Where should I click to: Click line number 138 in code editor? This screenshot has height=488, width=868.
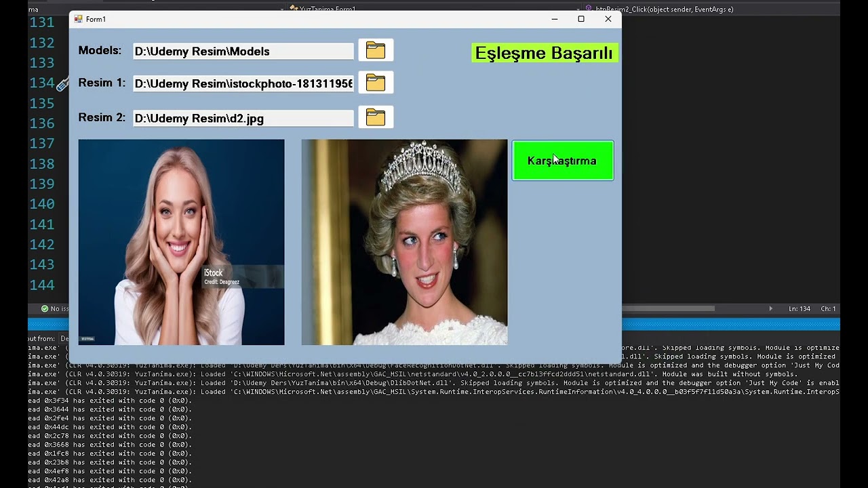pyautogui.click(x=42, y=163)
